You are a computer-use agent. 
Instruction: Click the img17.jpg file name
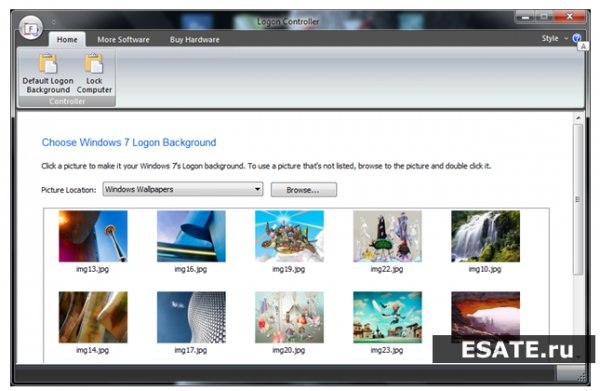click(191, 350)
